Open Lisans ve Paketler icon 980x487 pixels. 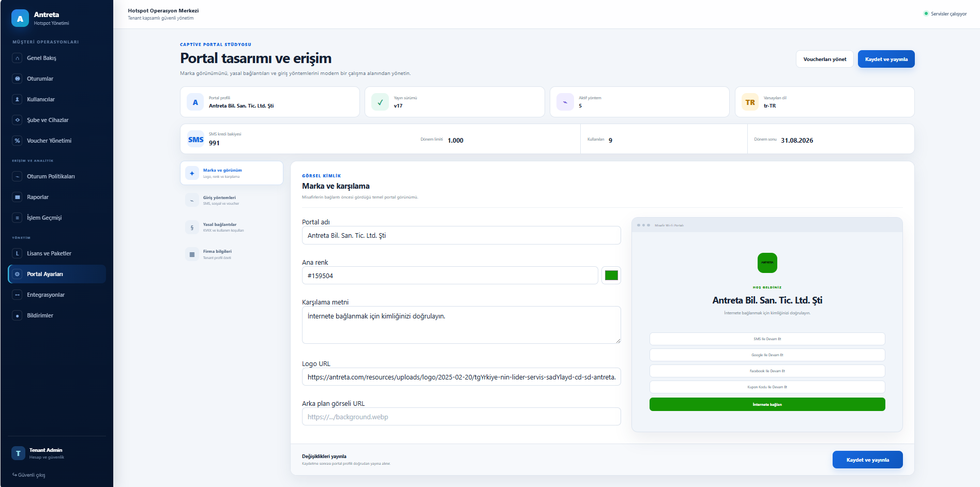coord(18,253)
